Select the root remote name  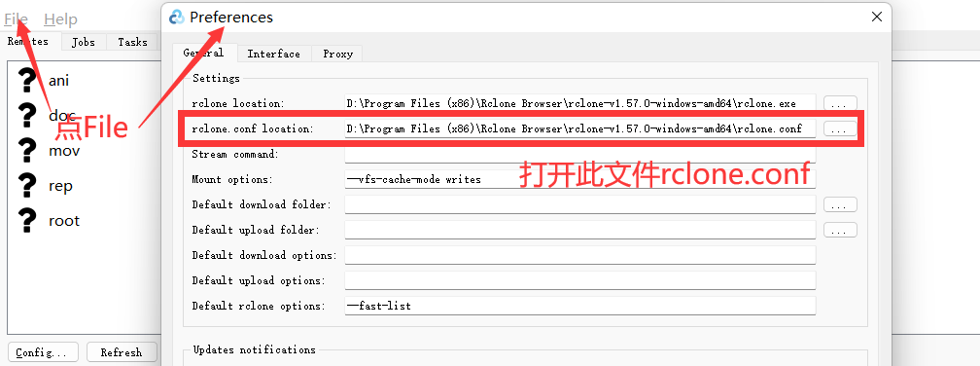tap(64, 221)
